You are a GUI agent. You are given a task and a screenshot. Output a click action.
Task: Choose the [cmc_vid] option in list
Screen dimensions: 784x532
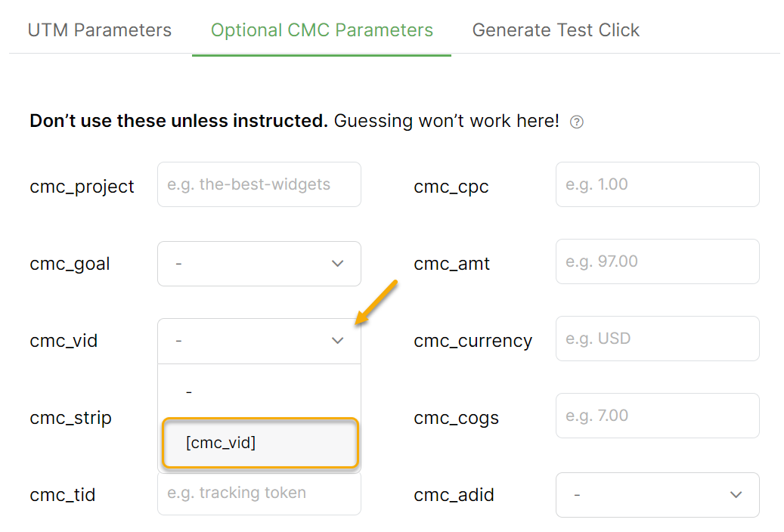(260, 443)
